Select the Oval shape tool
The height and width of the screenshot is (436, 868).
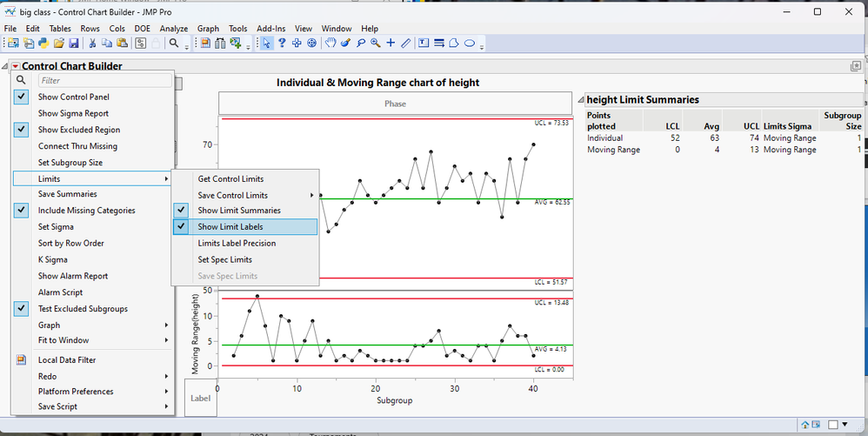pos(470,44)
